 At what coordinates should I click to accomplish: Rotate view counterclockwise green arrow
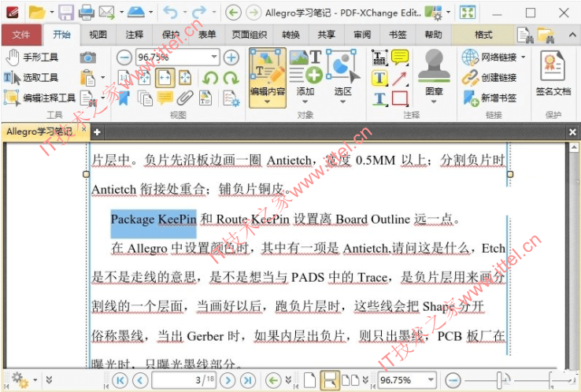(211, 78)
